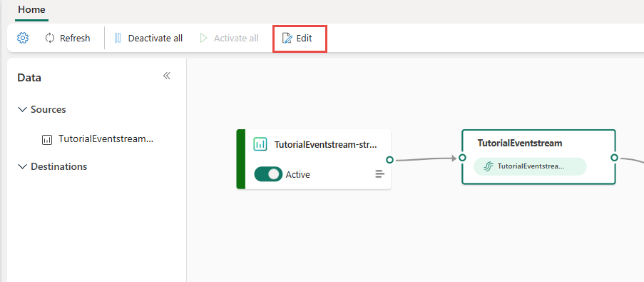644x282 pixels.
Task: Open the settings gear icon
Action: click(x=23, y=39)
